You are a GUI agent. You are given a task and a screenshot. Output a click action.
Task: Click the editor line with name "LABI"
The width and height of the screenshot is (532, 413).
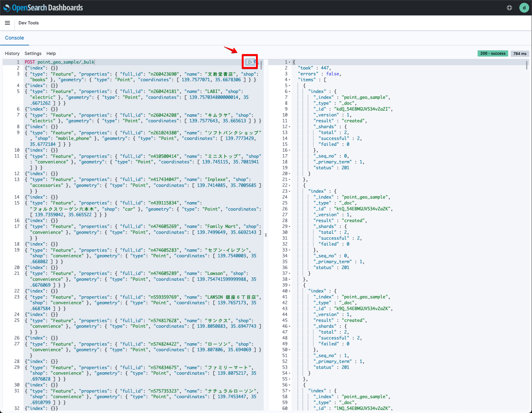coord(143,97)
